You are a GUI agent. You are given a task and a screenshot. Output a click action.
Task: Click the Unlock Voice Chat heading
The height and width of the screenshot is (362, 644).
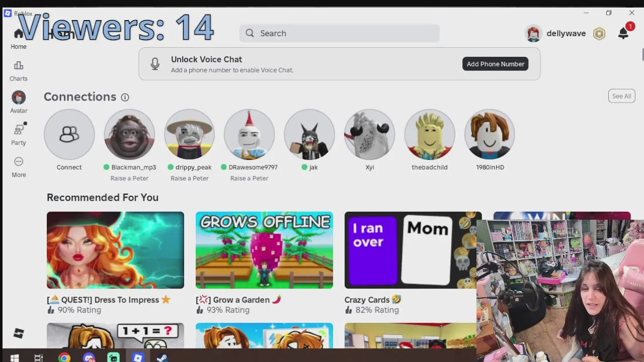pos(206,59)
